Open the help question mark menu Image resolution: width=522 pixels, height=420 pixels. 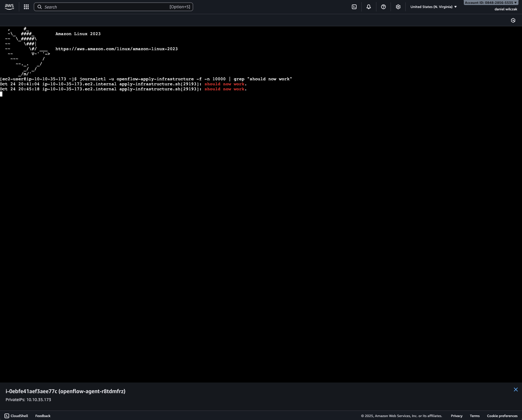(x=383, y=7)
